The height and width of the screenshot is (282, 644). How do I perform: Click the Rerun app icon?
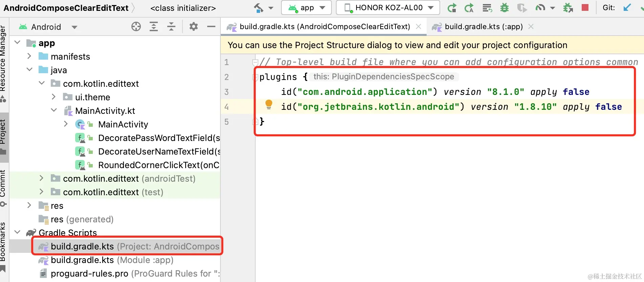(x=452, y=8)
